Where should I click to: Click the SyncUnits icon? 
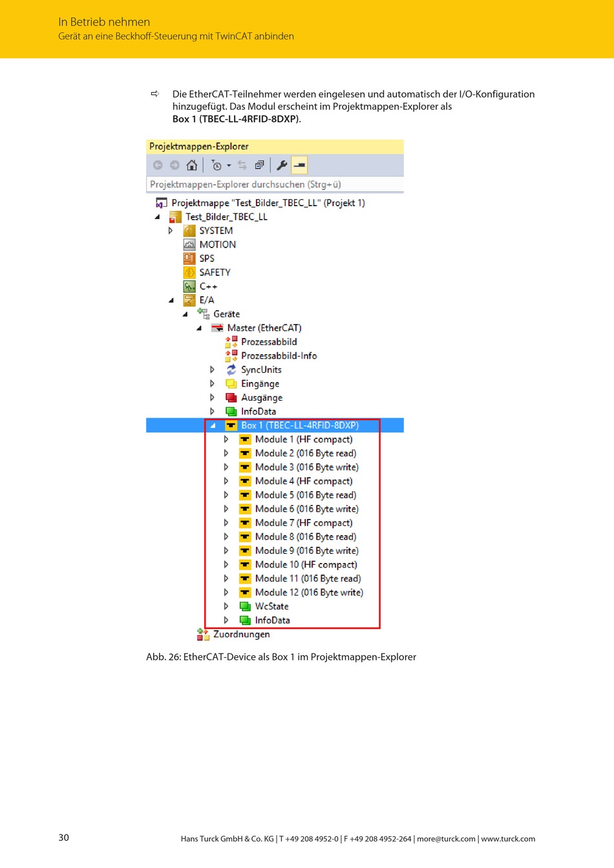coord(231,370)
